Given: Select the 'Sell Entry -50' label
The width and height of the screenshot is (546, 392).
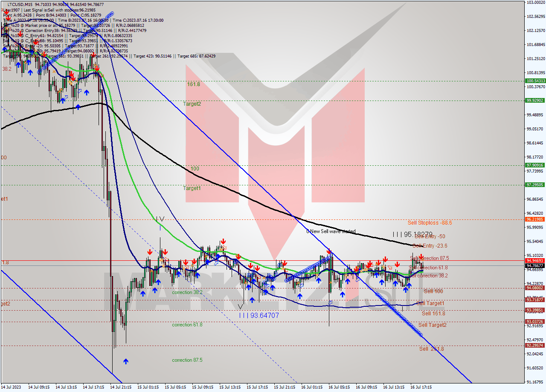Looking at the screenshot, I should (x=430, y=236).
